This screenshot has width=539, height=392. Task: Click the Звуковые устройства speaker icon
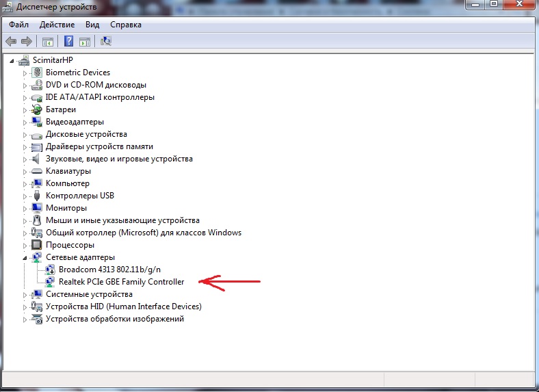[36, 159]
